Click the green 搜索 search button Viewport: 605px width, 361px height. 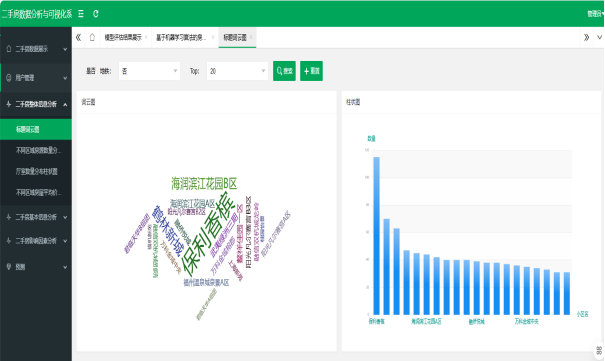coord(284,71)
